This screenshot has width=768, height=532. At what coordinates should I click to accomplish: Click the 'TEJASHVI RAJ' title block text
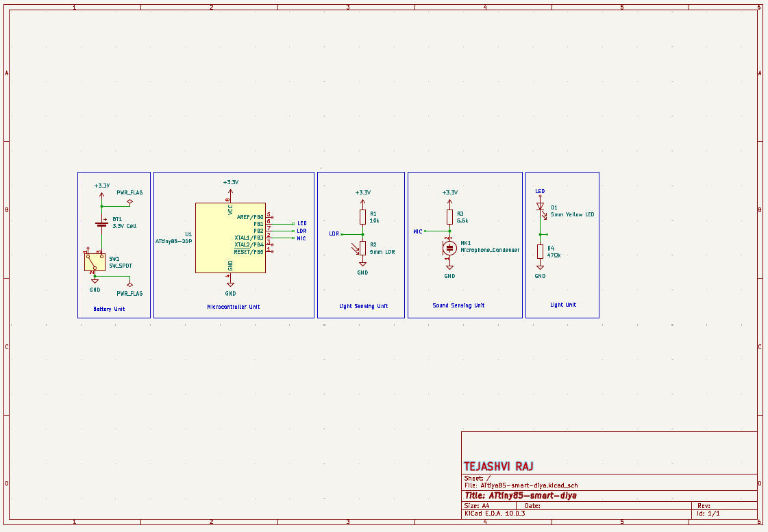click(499, 466)
